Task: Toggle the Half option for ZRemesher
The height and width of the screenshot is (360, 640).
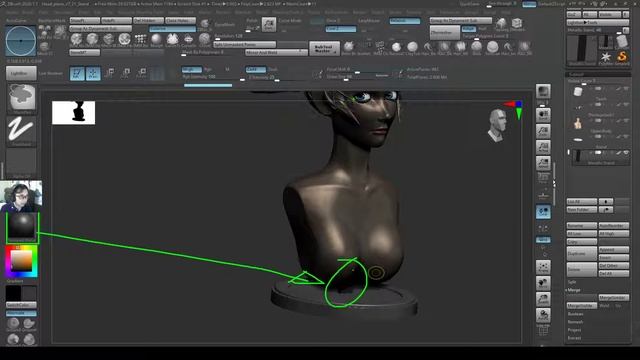Action: click(482, 29)
